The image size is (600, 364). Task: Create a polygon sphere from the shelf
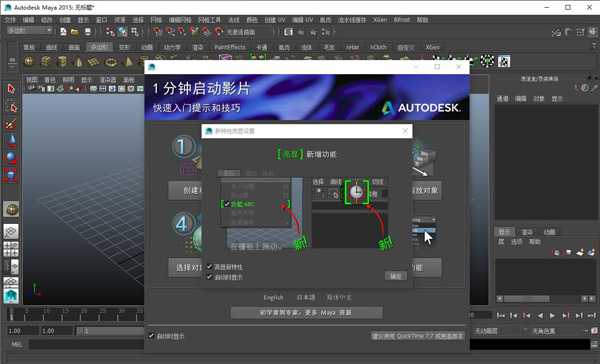pyautogui.click(x=29, y=61)
